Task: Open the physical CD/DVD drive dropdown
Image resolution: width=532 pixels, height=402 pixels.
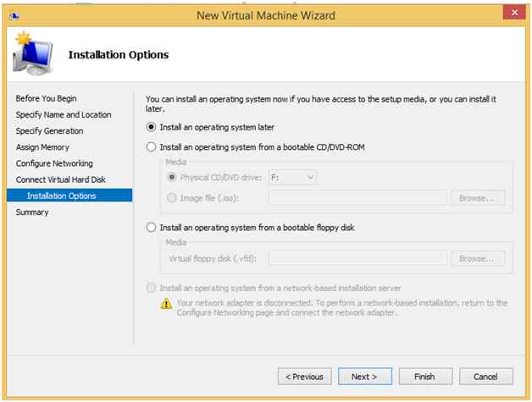Action: point(292,177)
